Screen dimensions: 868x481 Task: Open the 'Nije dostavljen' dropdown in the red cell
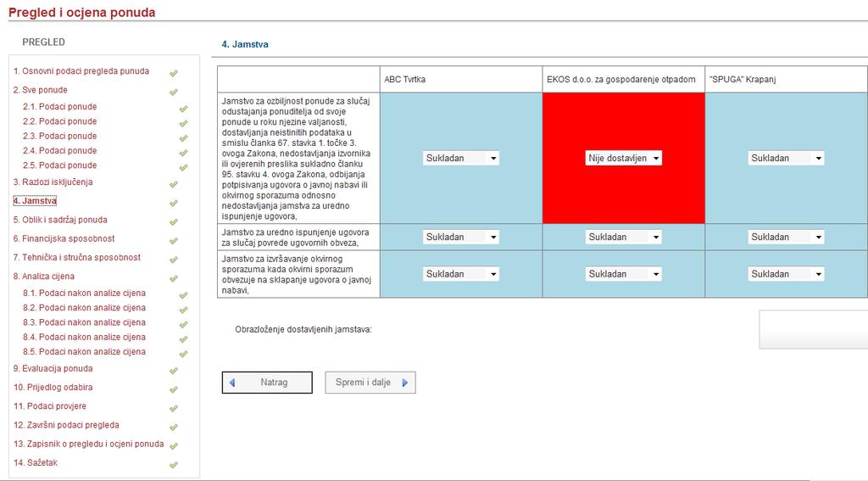624,158
